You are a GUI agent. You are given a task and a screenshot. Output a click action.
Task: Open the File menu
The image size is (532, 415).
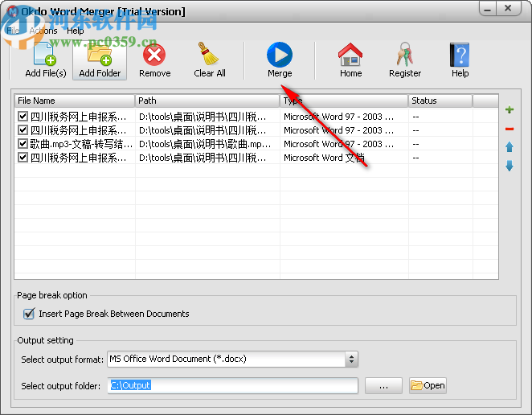point(13,31)
